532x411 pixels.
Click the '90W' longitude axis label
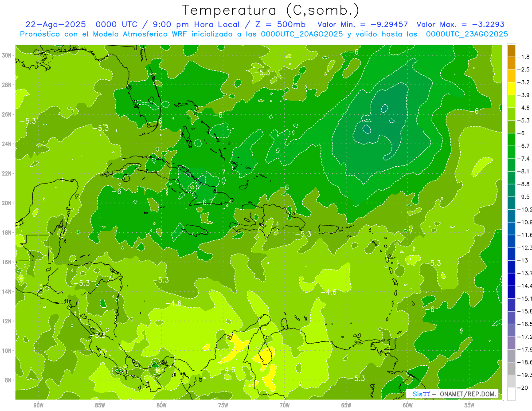point(38,405)
